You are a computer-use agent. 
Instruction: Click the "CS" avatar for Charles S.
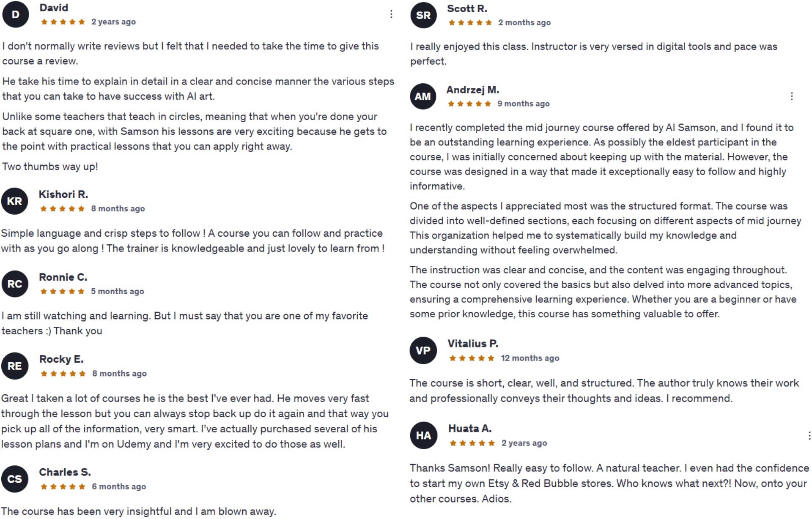tap(15, 479)
